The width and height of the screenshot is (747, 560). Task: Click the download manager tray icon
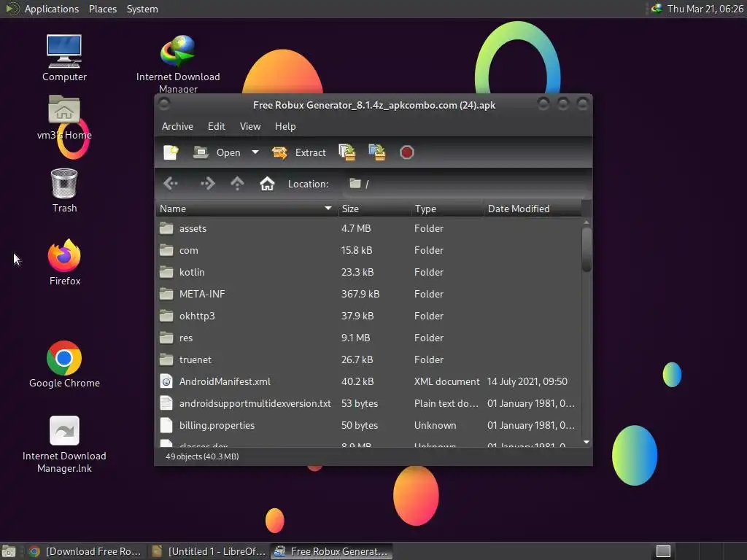pos(657,9)
